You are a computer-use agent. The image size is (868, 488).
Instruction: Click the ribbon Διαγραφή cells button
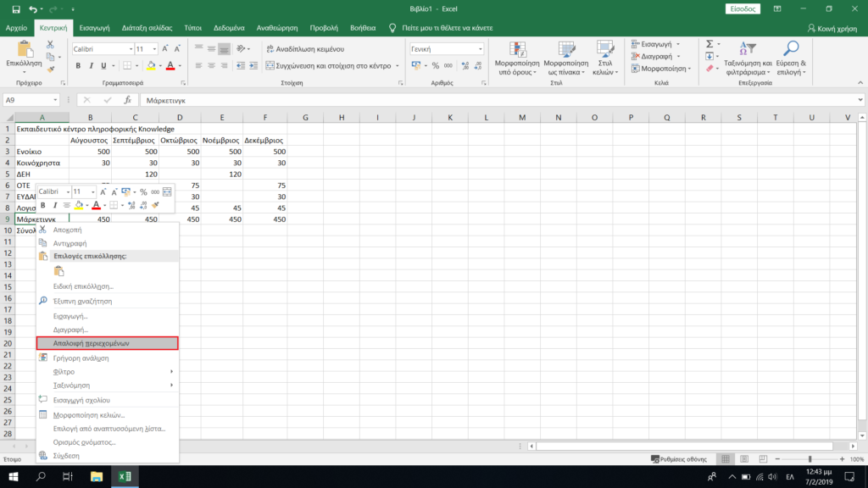point(656,56)
